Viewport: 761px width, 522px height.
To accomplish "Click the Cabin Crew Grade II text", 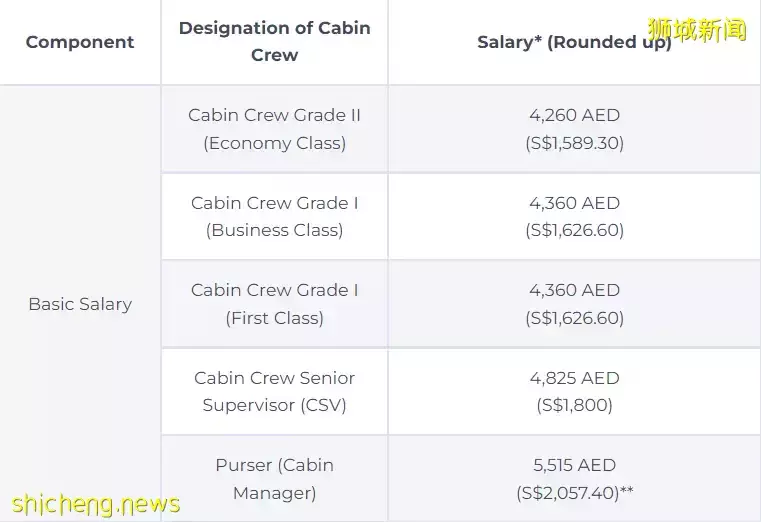I will point(274,115).
